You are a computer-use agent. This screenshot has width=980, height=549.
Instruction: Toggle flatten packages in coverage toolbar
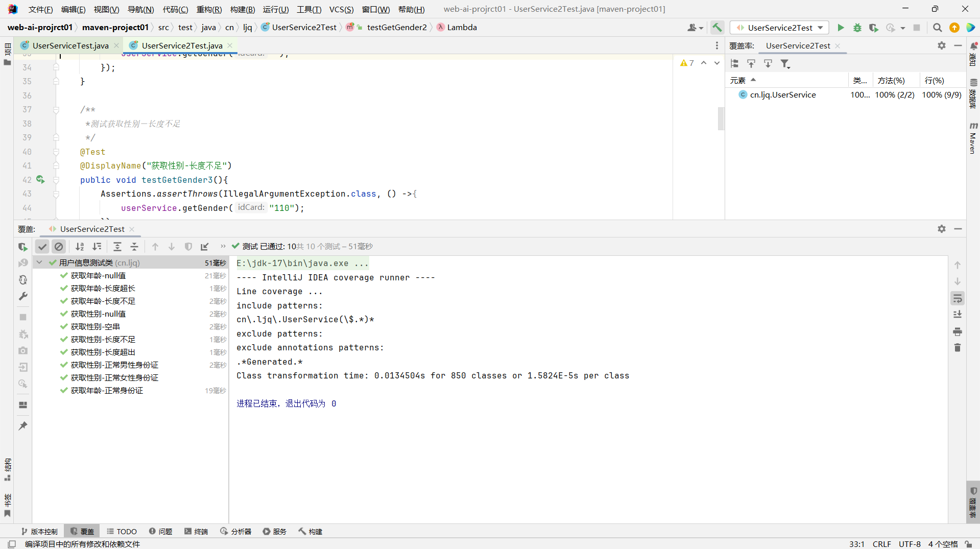735,64
